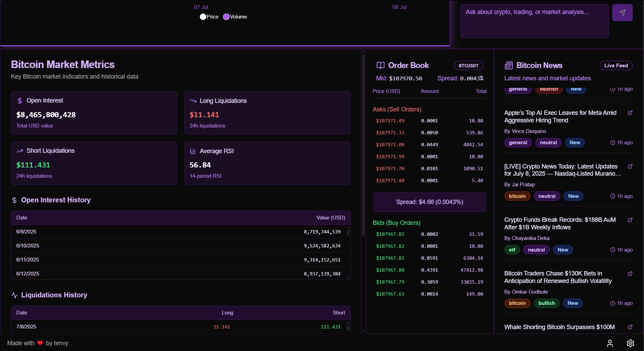Click the pulse icon beside Liquidations History

[x=14, y=295]
